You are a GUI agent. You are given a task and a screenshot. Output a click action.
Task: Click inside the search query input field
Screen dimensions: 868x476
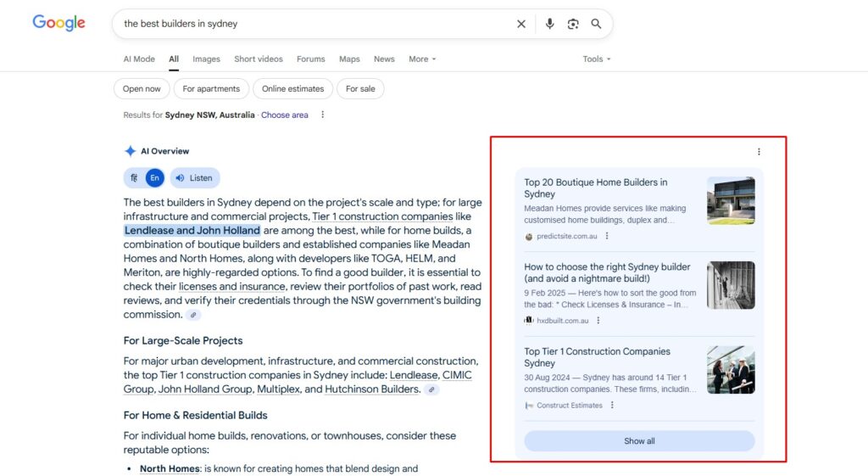[314, 24]
